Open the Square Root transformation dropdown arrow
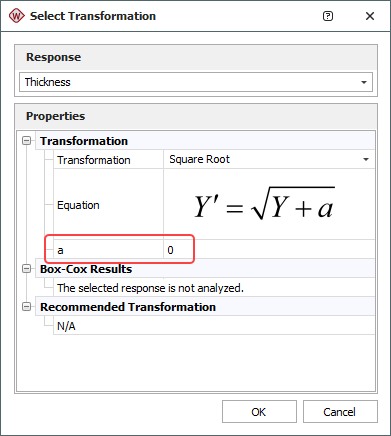 click(x=366, y=159)
